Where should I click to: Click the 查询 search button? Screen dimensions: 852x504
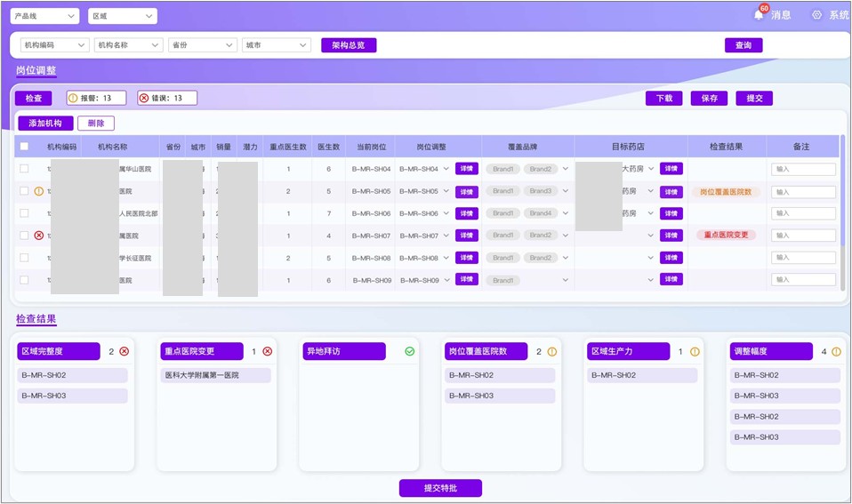tap(743, 45)
